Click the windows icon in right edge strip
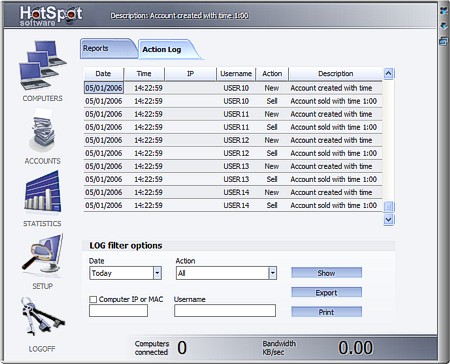 444,41
